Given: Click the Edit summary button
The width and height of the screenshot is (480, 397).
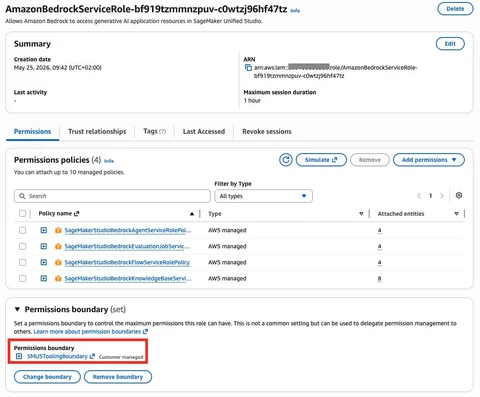Looking at the screenshot, I should (x=450, y=44).
